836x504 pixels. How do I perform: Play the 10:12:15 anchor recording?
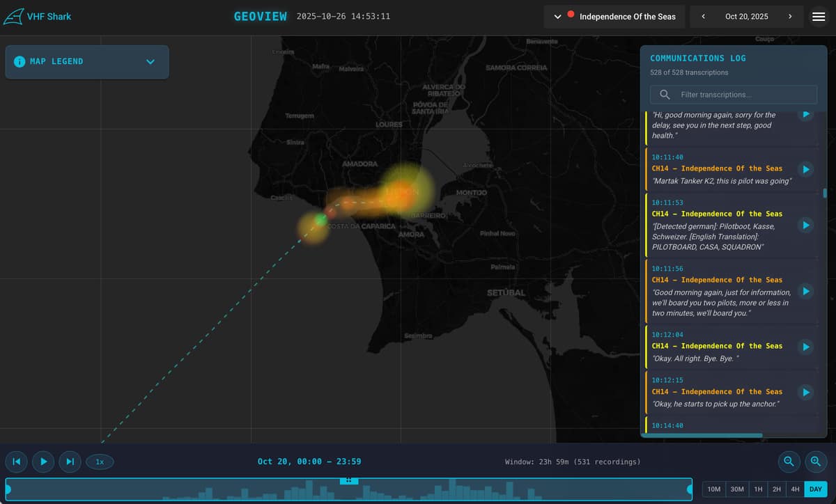pos(805,393)
